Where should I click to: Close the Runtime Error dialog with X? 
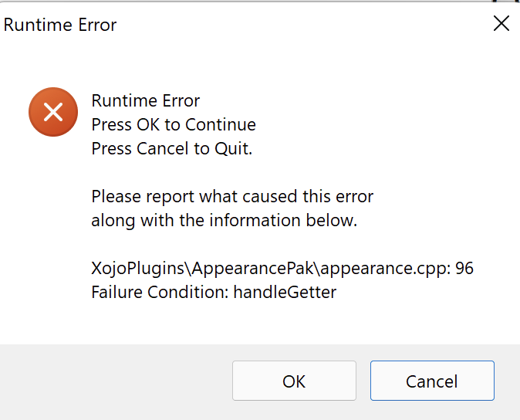click(x=501, y=24)
